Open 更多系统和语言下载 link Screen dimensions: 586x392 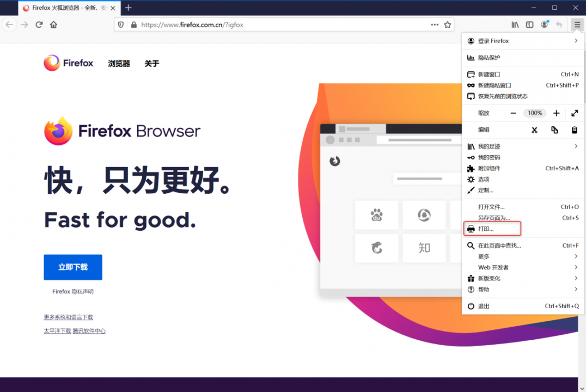point(69,317)
